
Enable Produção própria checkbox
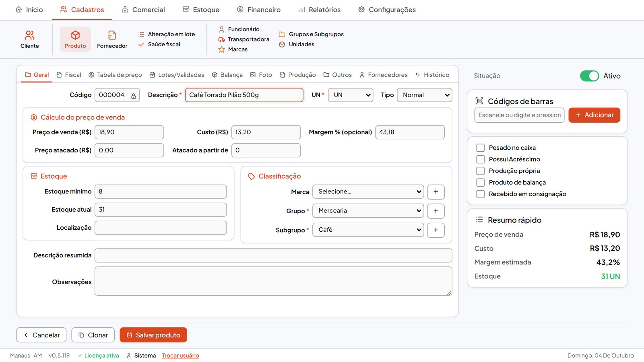[480, 171]
